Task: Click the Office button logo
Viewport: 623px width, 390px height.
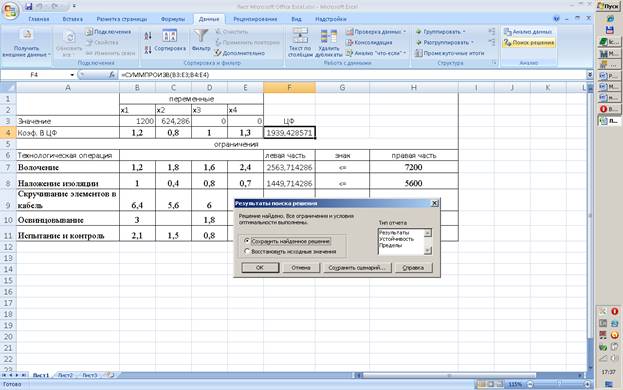Action: (10, 11)
